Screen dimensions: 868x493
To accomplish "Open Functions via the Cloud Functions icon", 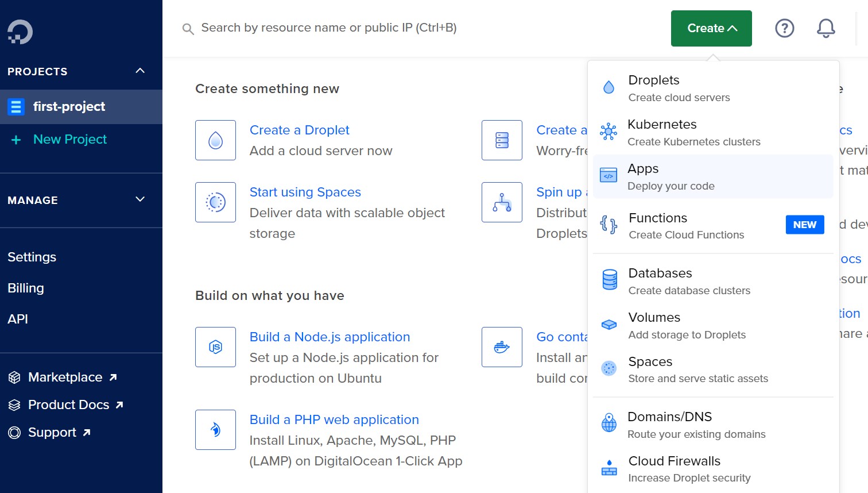I will click(x=609, y=225).
